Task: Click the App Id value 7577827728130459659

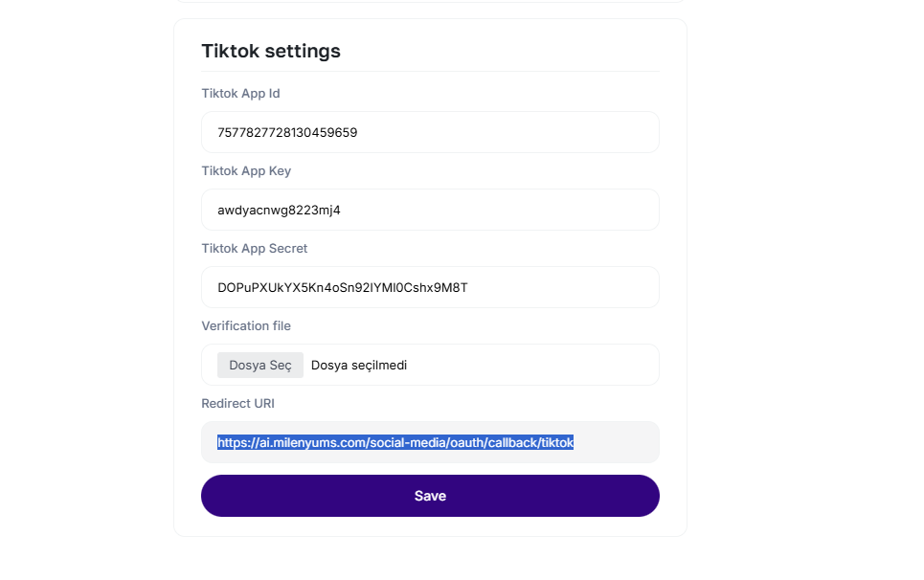Action: 287,132
